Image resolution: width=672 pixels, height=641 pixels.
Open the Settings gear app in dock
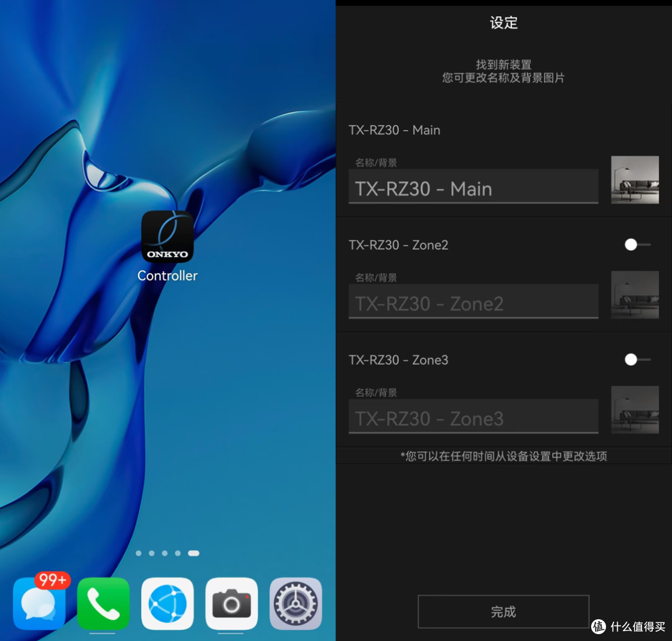pos(296,603)
